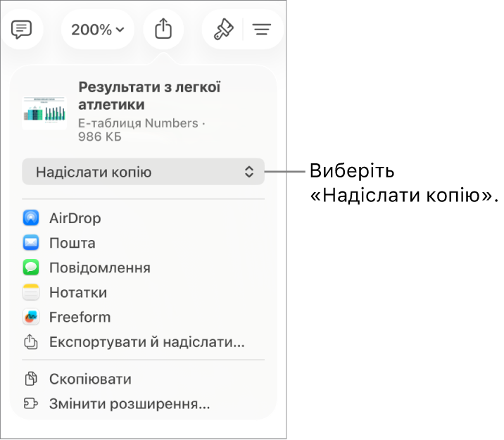Open the Format paintbrush inspector
Image resolution: width=504 pixels, height=440 pixels.
(x=223, y=30)
